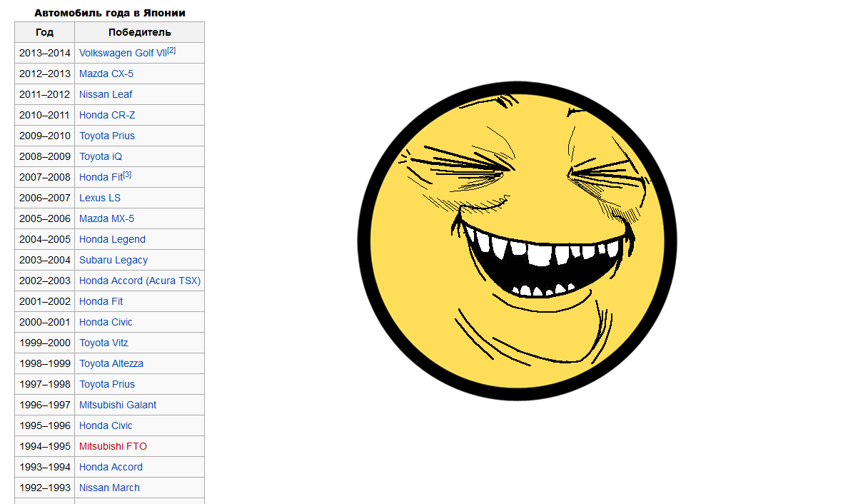Screen dimensions: 843x504
Task: Select the '2011–2012' year cell
Action: [x=45, y=95]
